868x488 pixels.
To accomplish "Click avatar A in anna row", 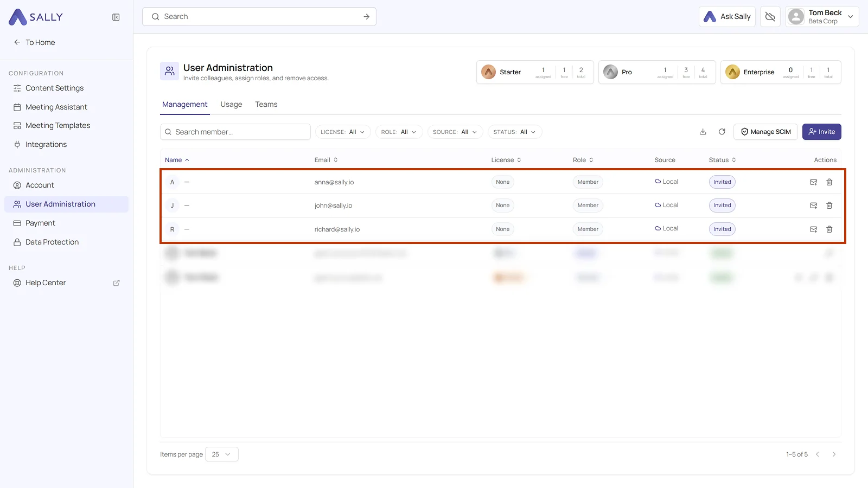I will [x=173, y=182].
